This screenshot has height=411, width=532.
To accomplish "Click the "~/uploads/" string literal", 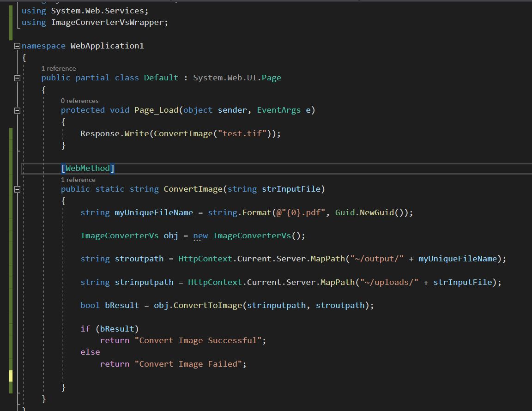I will (389, 282).
